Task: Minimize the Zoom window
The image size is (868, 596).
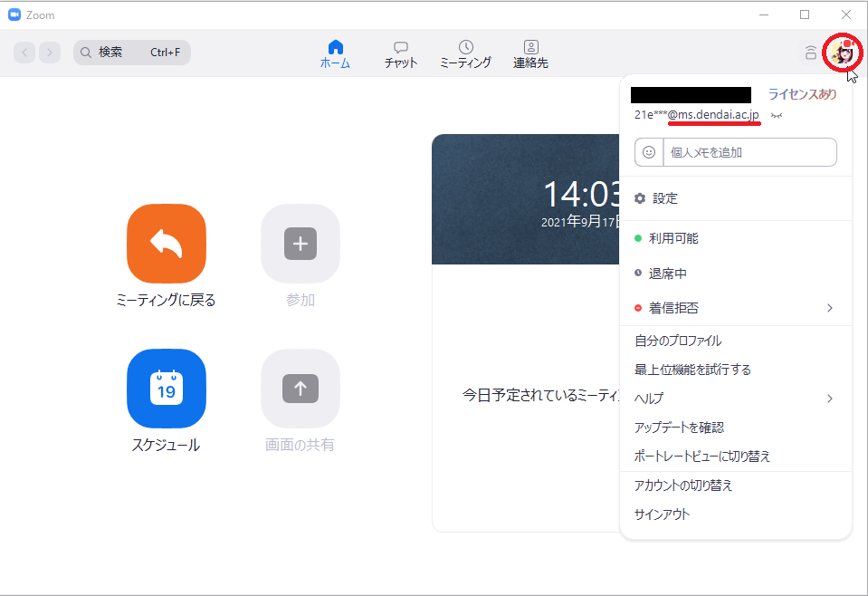Action: [x=764, y=15]
